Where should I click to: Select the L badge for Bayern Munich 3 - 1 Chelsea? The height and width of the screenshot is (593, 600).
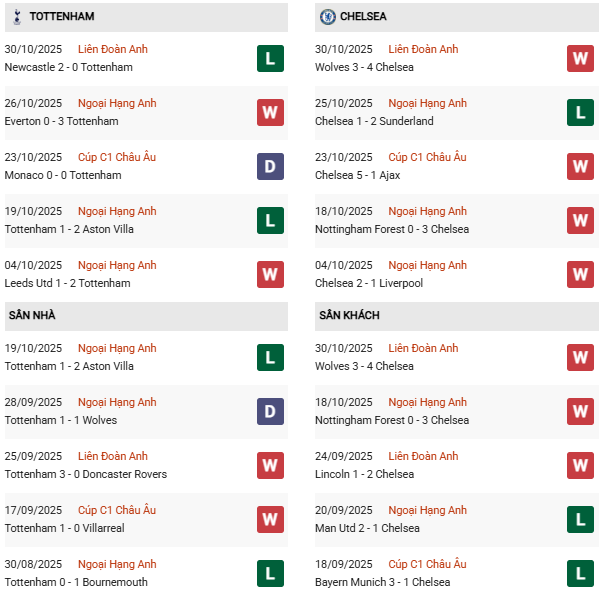[580, 573]
